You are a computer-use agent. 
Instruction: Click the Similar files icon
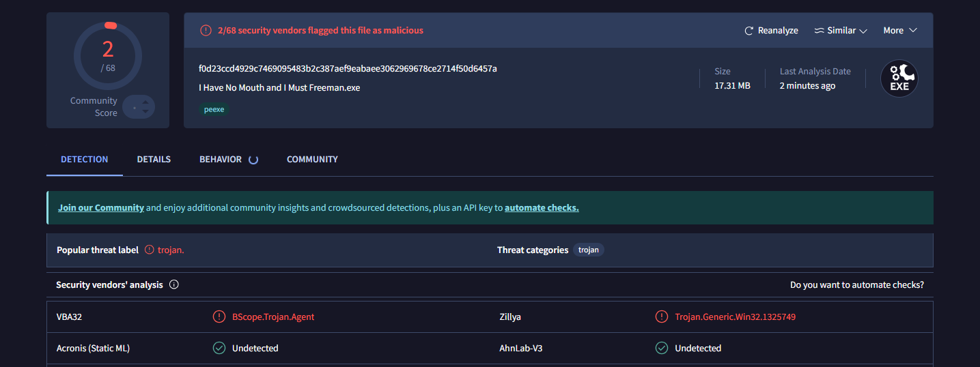[820, 31]
